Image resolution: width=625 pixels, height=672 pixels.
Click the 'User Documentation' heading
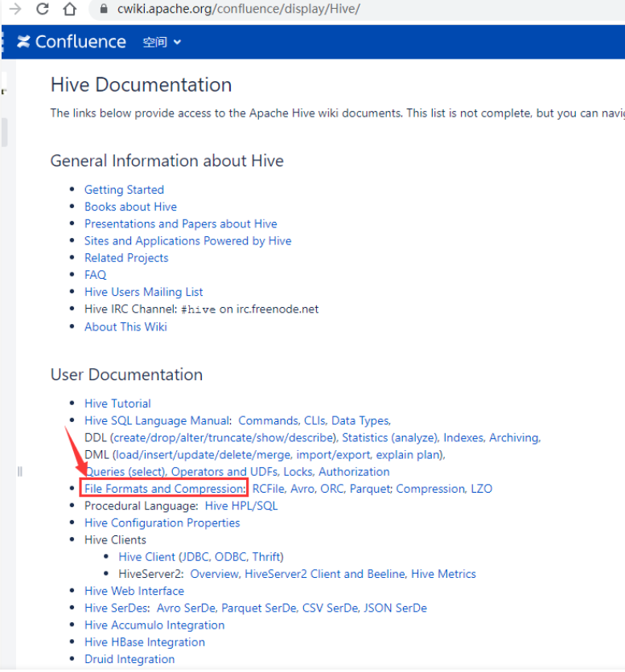[x=126, y=375]
